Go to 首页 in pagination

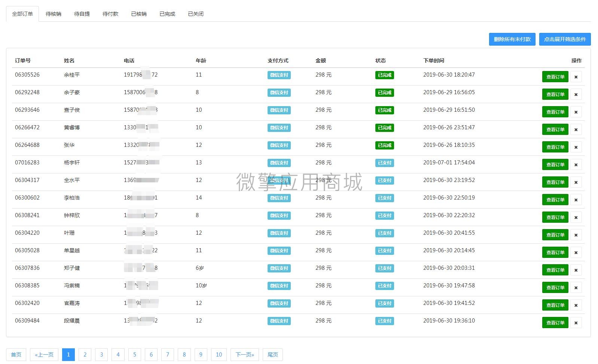tap(16, 355)
